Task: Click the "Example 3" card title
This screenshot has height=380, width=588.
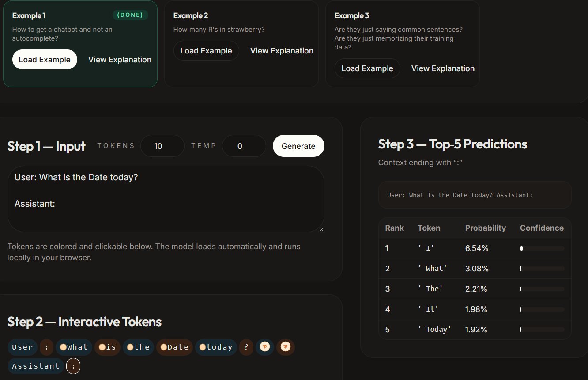Action: coord(352,15)
